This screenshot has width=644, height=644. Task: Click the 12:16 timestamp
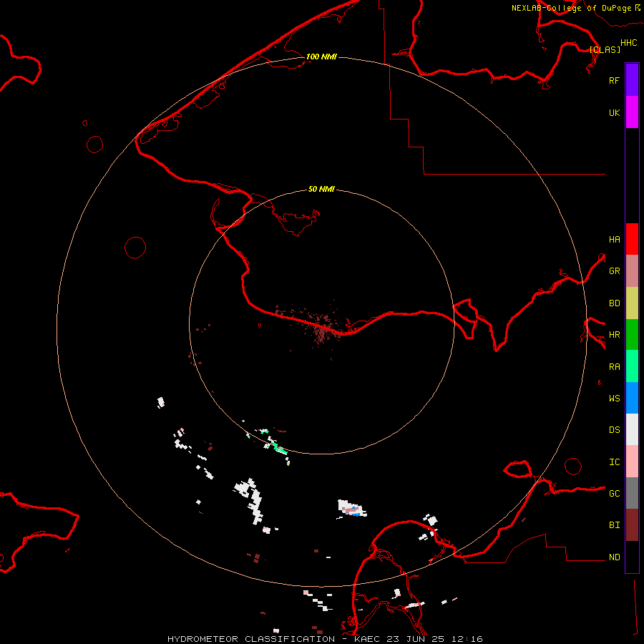pos(469,639)
